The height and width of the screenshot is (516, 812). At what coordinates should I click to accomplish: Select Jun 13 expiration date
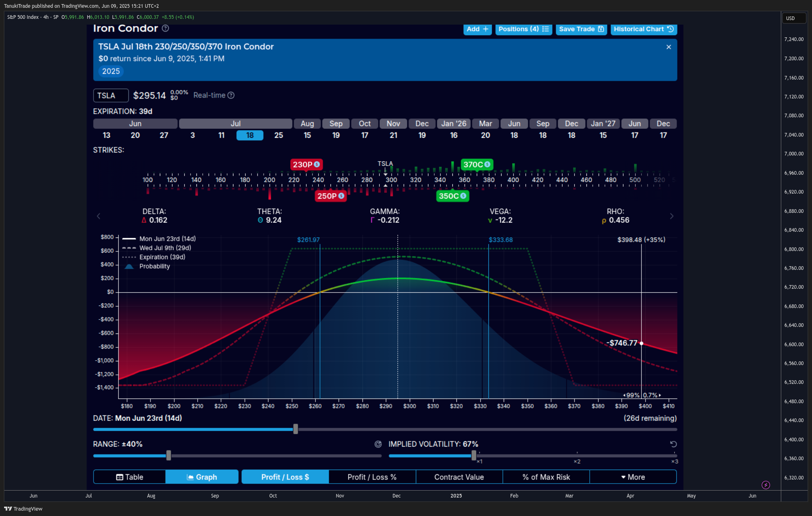pyautogui.click(x=107, y=135)
